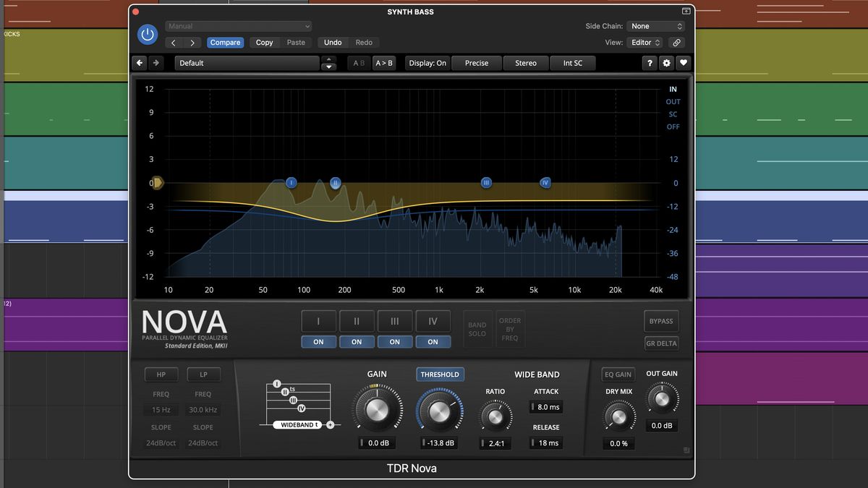Screen dimensions: 868x488
Task: Select band IV tab
Action: click(433, 321)
